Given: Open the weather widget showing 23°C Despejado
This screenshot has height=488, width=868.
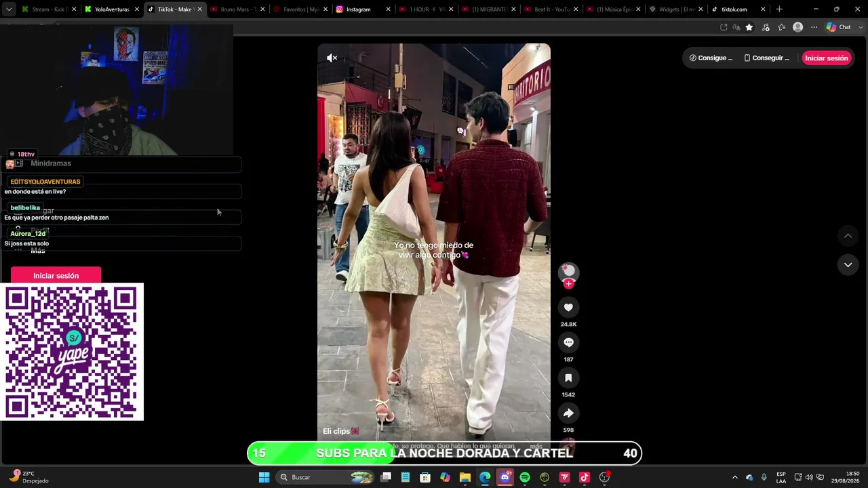Looking at the screenshot, I should point(28,477).
